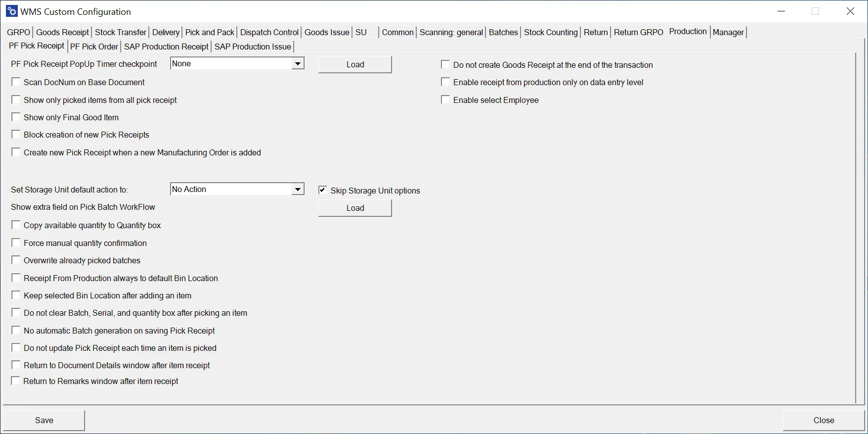
Task: Switch to SAP Production Receipt sub-tab
Action: pos(166,47)
